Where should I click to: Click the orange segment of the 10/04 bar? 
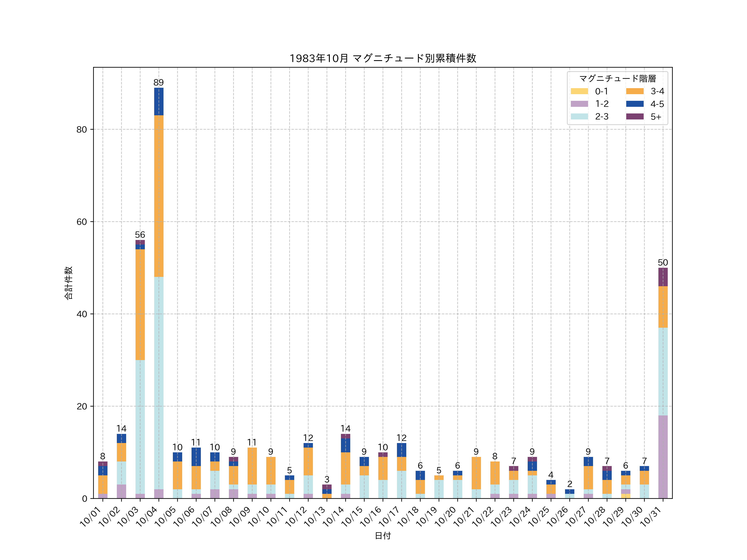pyautogui.click(x=159, y=196)
